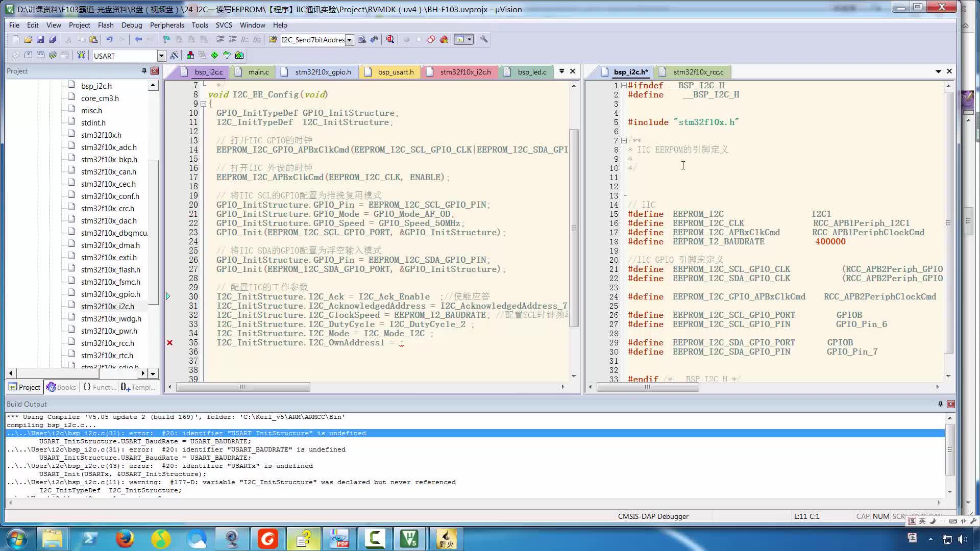
Task: Start or stop the debug session
Action: tap(390, 39)
